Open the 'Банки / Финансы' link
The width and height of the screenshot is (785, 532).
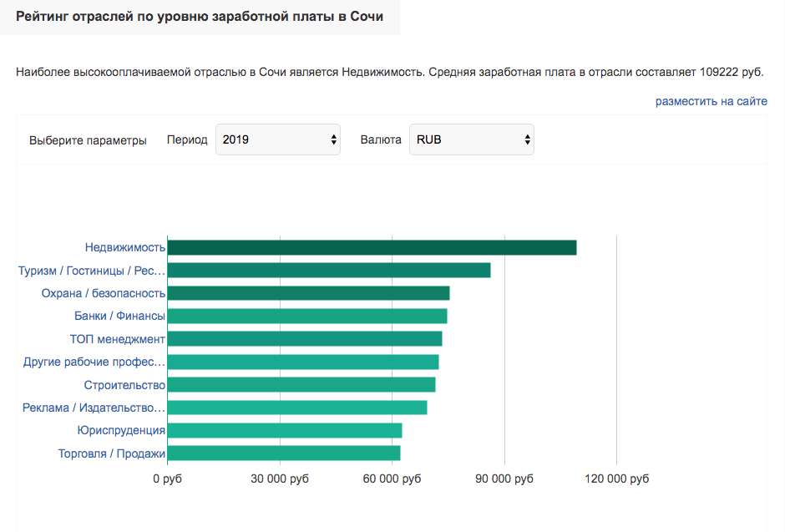tap(119, 316)
